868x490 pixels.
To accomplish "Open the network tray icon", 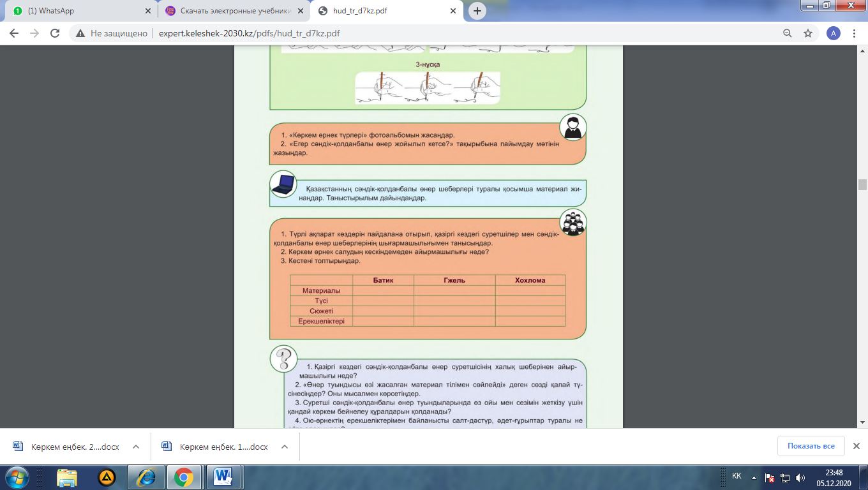I will 785,477.
